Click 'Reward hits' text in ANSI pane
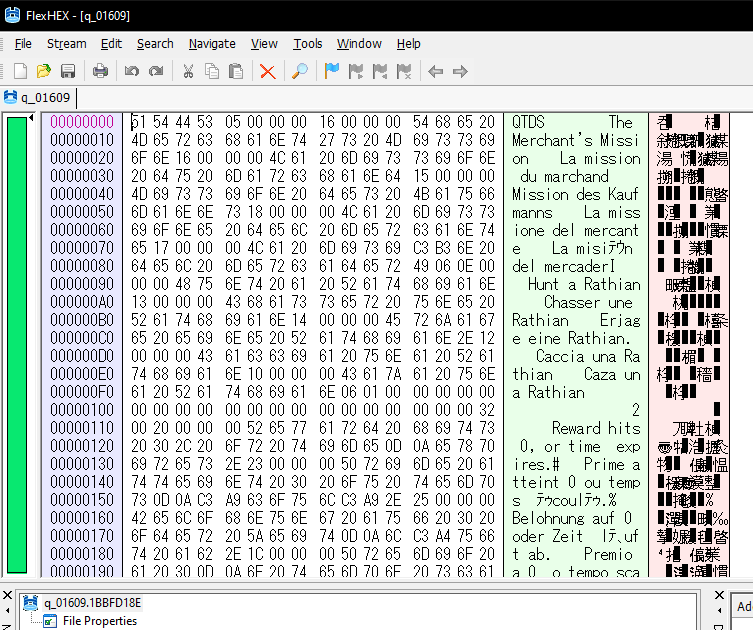The height and width of the screenshot is (630, 753). 596,428
